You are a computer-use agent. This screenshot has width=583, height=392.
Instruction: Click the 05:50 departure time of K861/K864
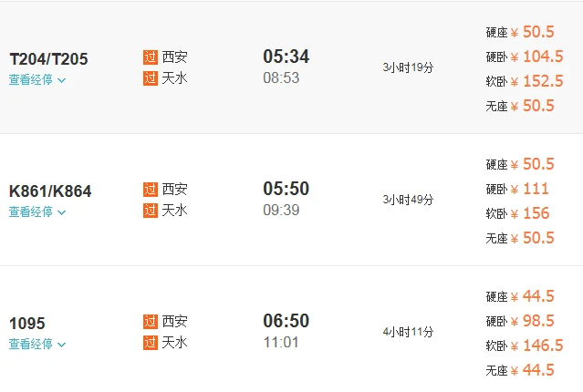pyautogui.click(x=286, y=189)
